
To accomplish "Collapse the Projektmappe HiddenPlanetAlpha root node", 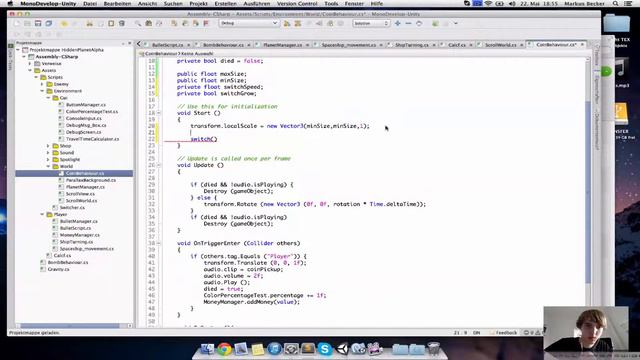I will click(x=18, y=50).
